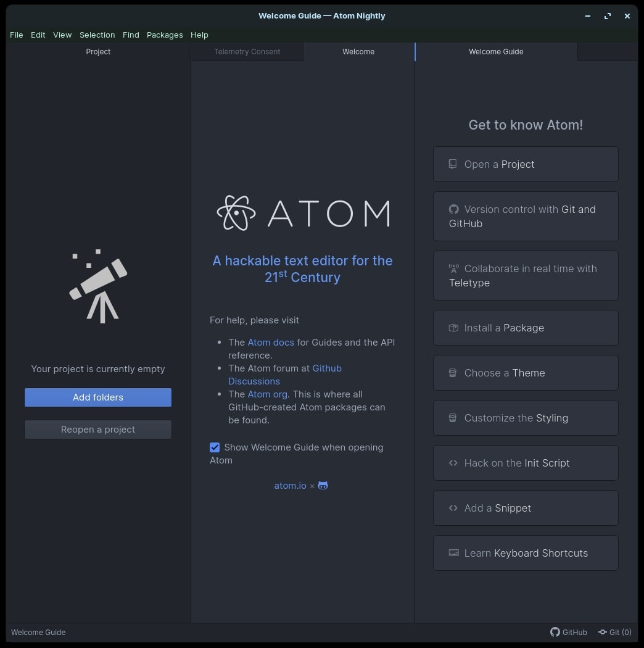Click the Atom logo icon

[x=236, y=213]
